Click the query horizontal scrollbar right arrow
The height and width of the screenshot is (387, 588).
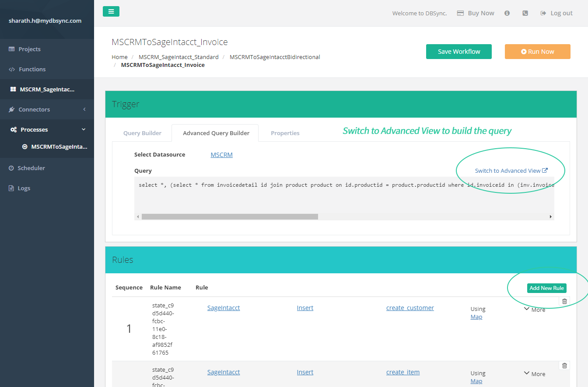pos(550,216)
